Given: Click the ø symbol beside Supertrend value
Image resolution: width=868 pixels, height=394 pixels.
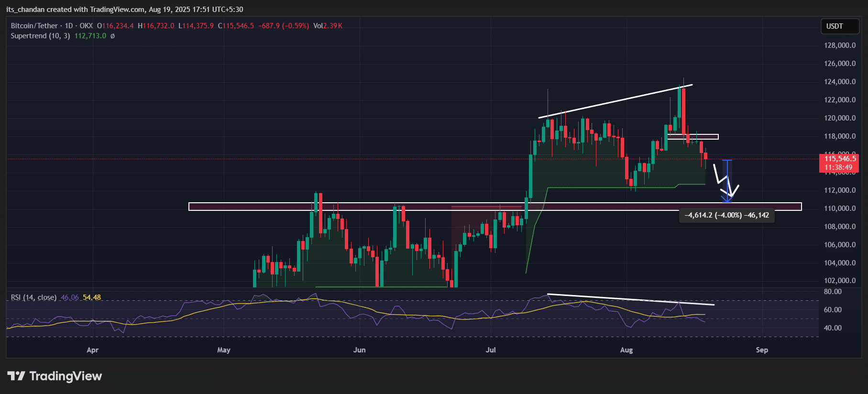Looking at the screenshot, I should 112,36.
